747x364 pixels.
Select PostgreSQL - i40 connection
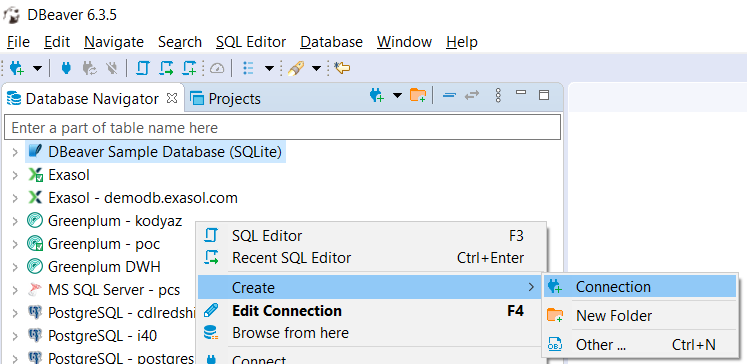(102, 336)
